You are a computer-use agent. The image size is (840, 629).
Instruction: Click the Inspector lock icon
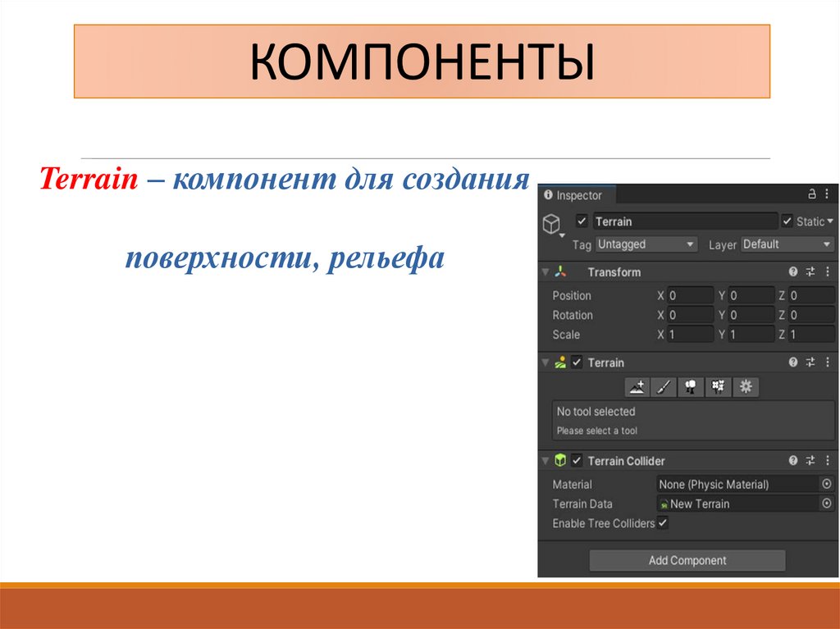click(812, 194)
